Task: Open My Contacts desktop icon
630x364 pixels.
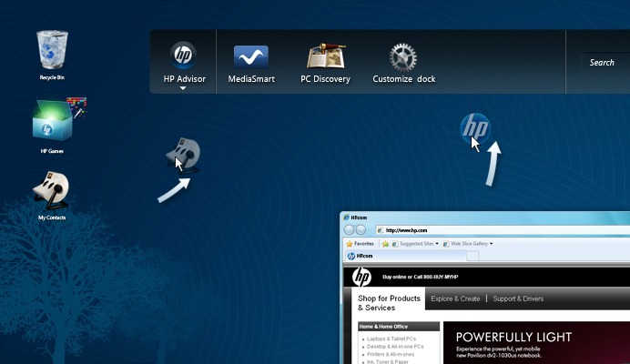Action: tap(52, 191)
